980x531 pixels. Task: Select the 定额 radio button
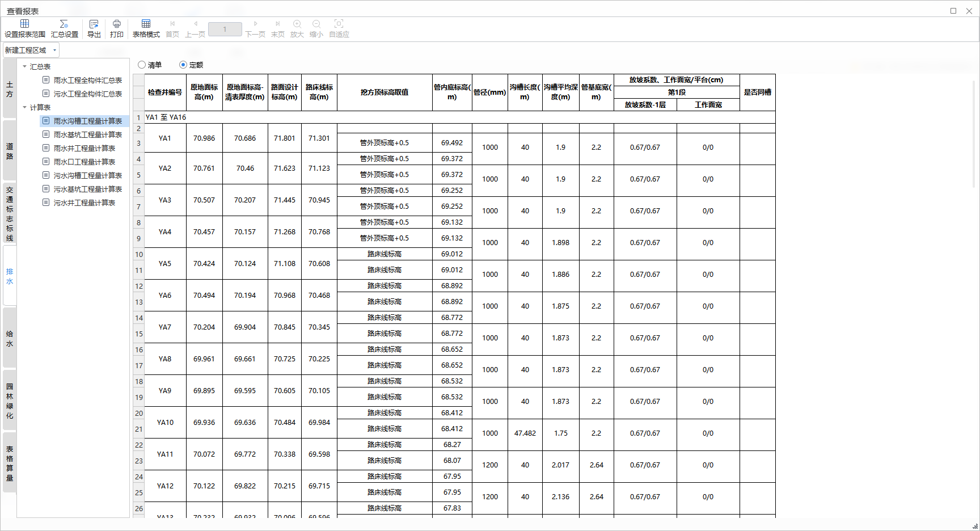coord(183,65)
